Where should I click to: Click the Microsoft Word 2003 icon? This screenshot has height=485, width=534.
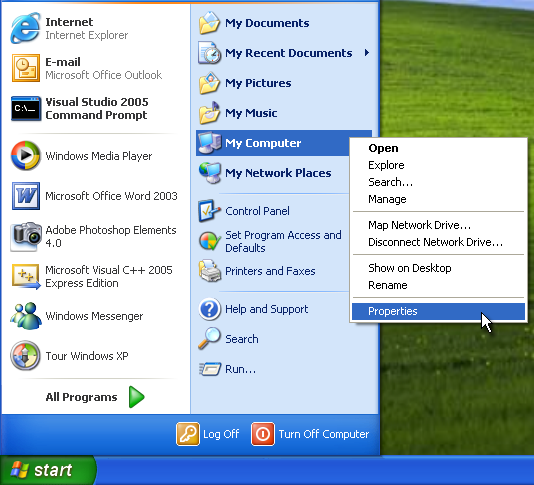(x=26, y=196)
